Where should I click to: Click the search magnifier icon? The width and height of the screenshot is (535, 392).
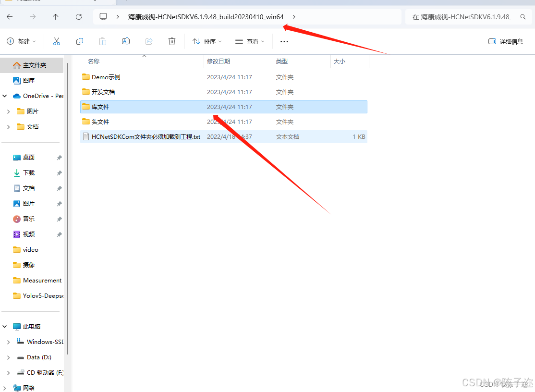(523, 17)
